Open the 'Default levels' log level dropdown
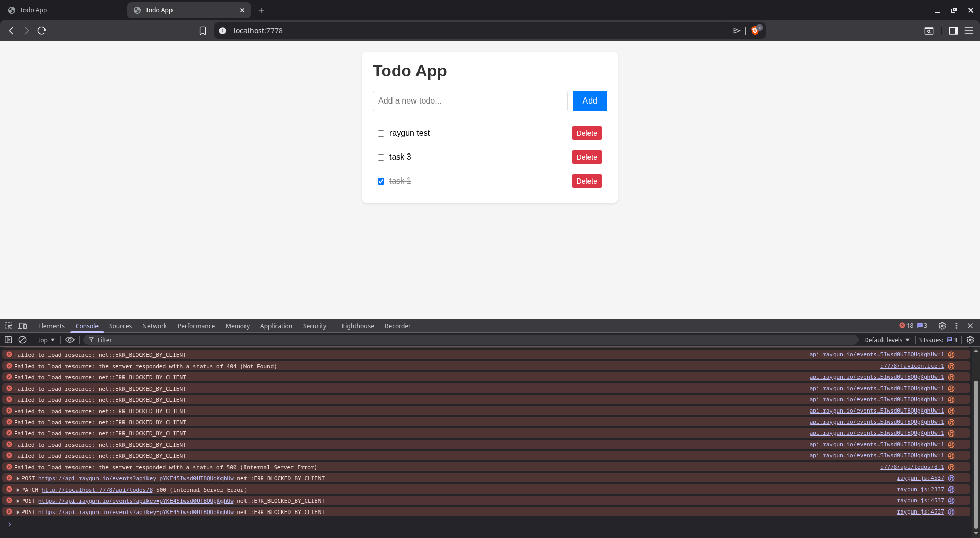The image size is (980, 538). click(x=886, y=340)
